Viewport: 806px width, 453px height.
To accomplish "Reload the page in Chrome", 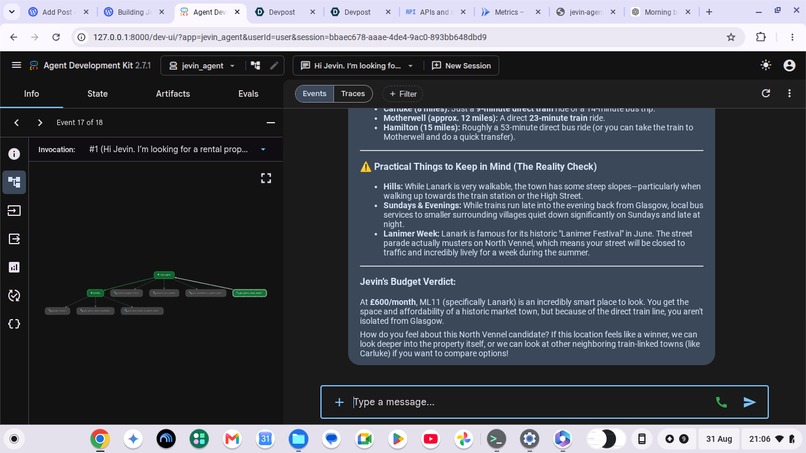I will (x=56, y=37).
